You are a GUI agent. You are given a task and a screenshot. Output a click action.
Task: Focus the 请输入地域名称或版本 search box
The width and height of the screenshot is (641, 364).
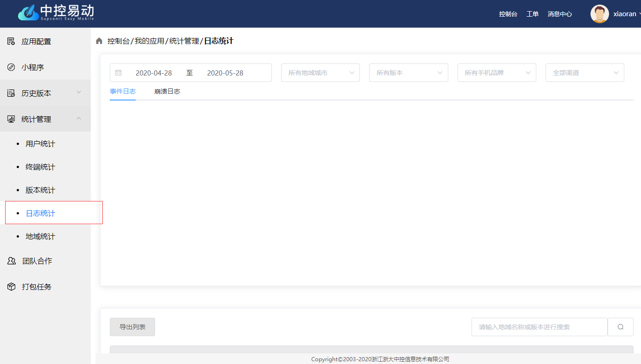point(540,327)
